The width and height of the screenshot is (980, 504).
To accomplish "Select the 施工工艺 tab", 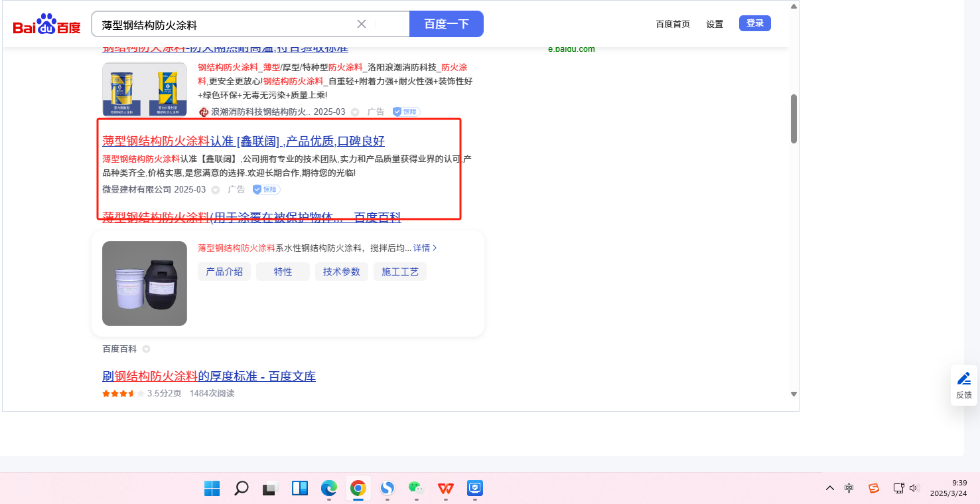I will click(400, 272).
